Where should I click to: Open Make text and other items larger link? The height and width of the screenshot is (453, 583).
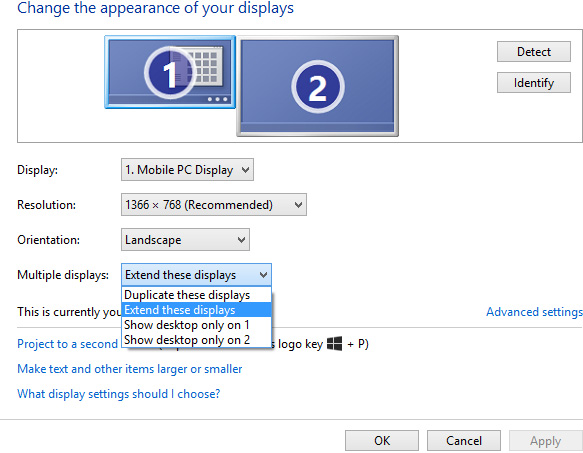pos(130,369)
